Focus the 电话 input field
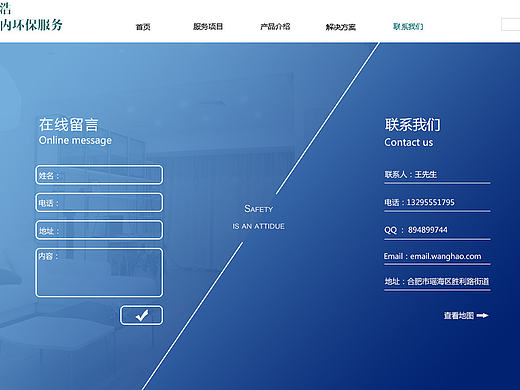The image size is (520, 390). pos(99,202)
